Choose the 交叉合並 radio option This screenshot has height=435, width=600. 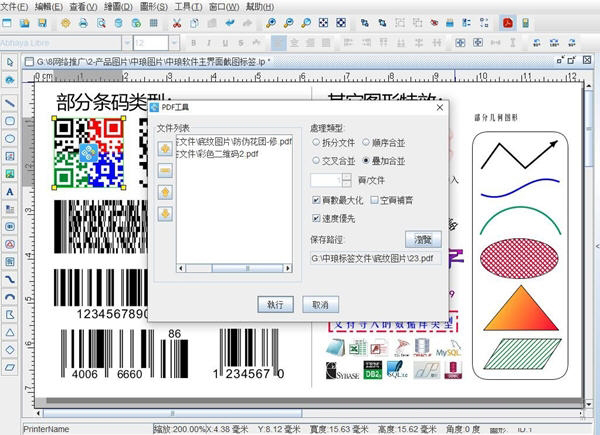click(x=318, y=160)
